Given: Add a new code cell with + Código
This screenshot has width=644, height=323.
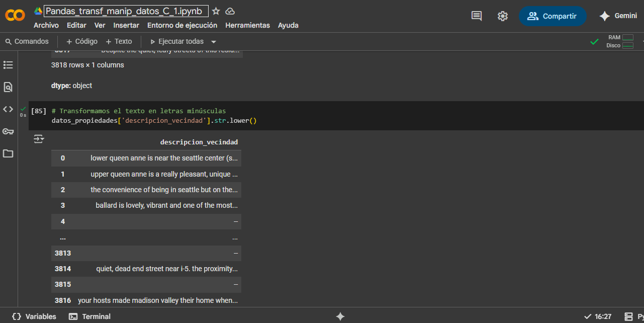Looking at the screenshot, I should (82, 41).
